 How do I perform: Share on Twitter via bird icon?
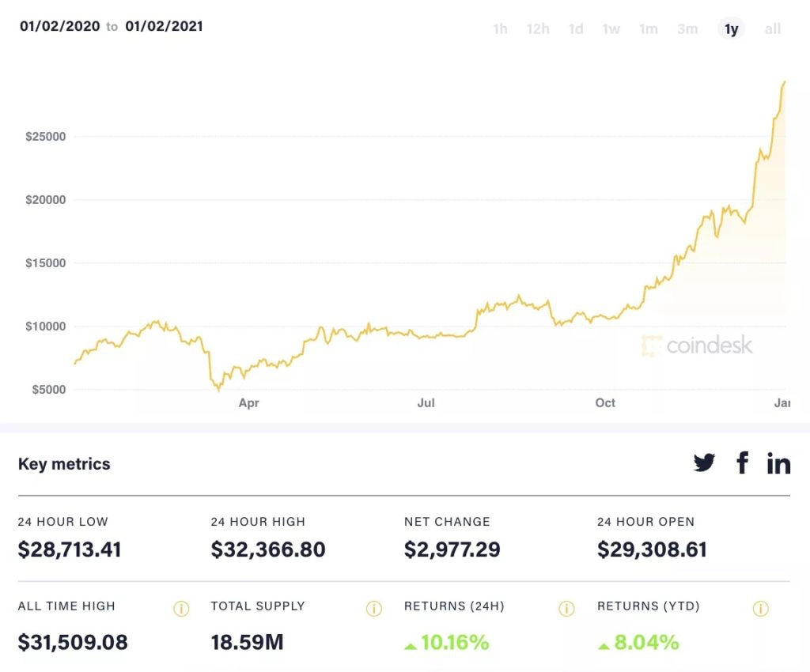[704, 463]
